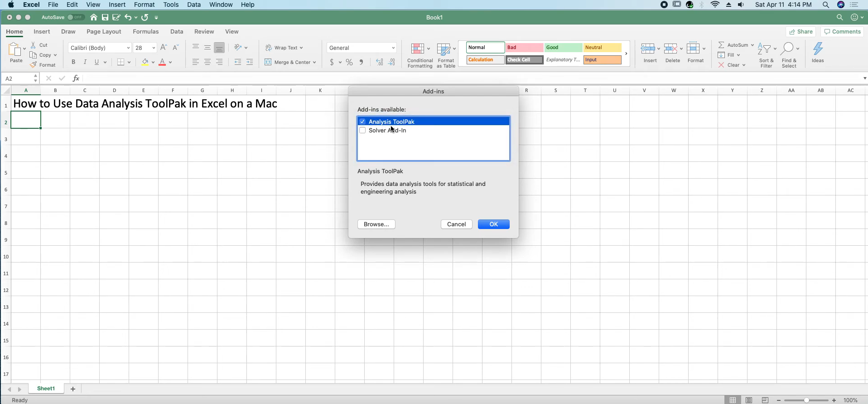
Task: Uncheck the Analysis ToolPak checkbox
Action: (362, 122)
